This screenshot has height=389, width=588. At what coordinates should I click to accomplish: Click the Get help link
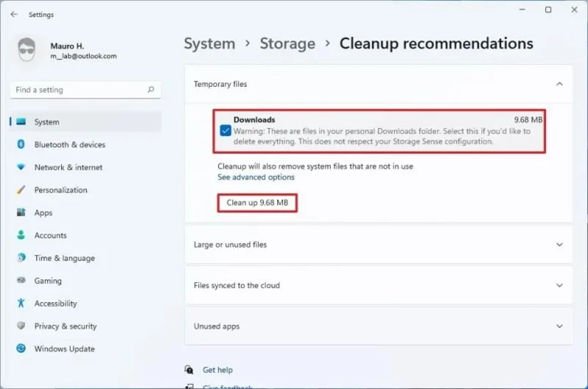tap(218, 369)
